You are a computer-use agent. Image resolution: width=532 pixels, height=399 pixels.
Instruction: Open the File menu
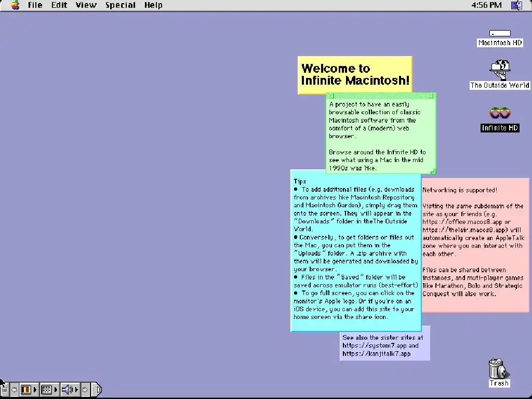tap(35, 5)
